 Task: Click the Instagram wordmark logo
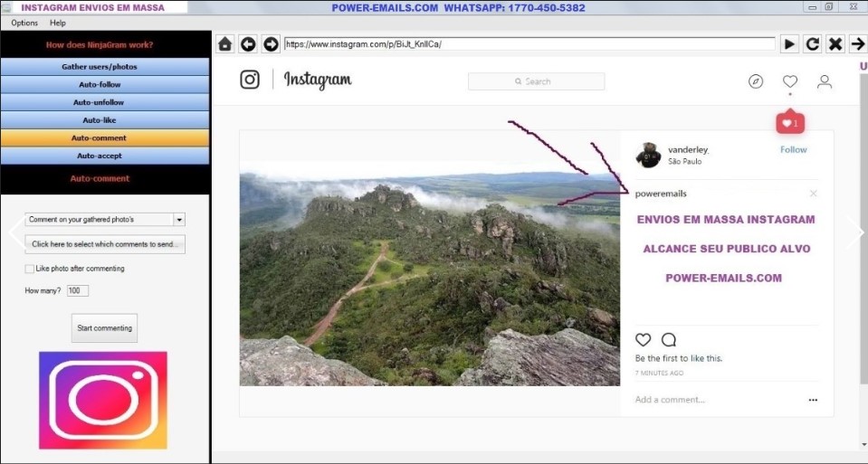pos(318,80)
